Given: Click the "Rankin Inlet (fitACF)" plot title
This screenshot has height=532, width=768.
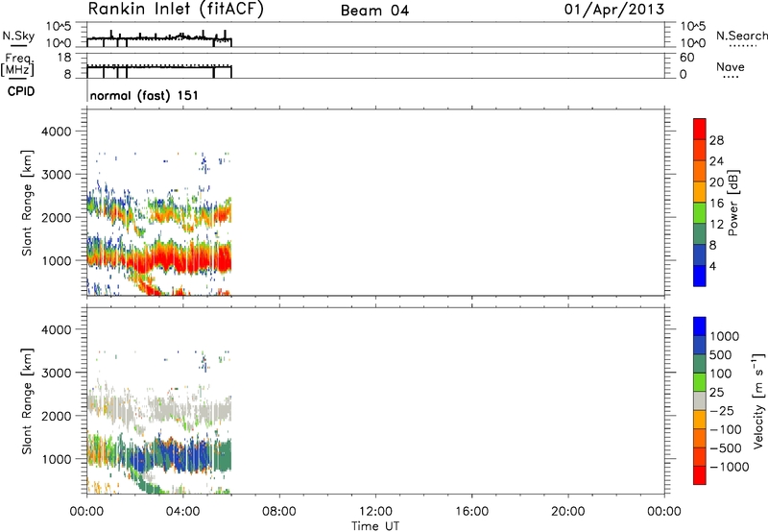Looking at the screenshot, I should [x=176, y=10].
